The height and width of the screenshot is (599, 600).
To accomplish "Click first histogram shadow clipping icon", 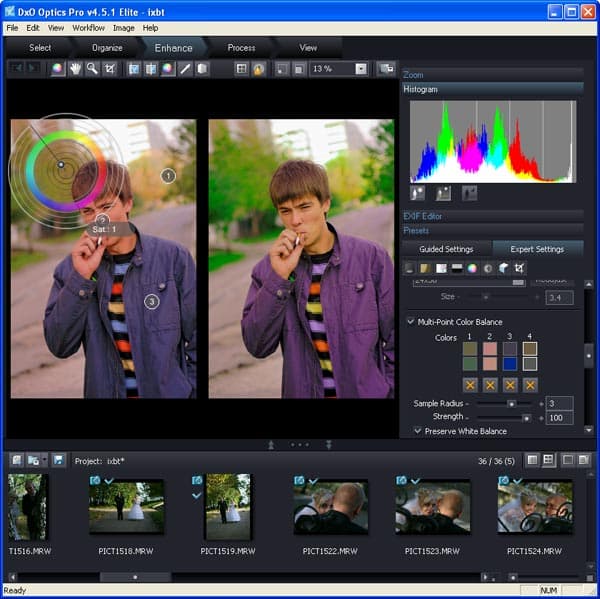I will [417, 193].
